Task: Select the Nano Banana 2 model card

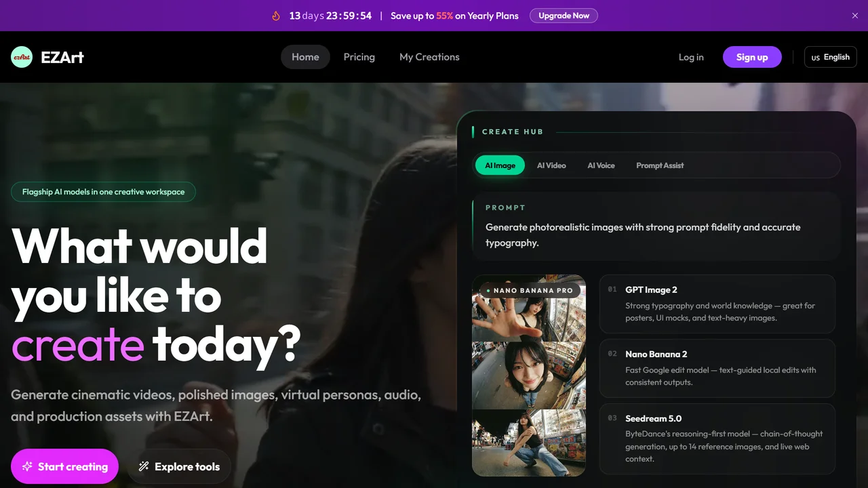Action: pyautogui.click(x=717, y=368)
